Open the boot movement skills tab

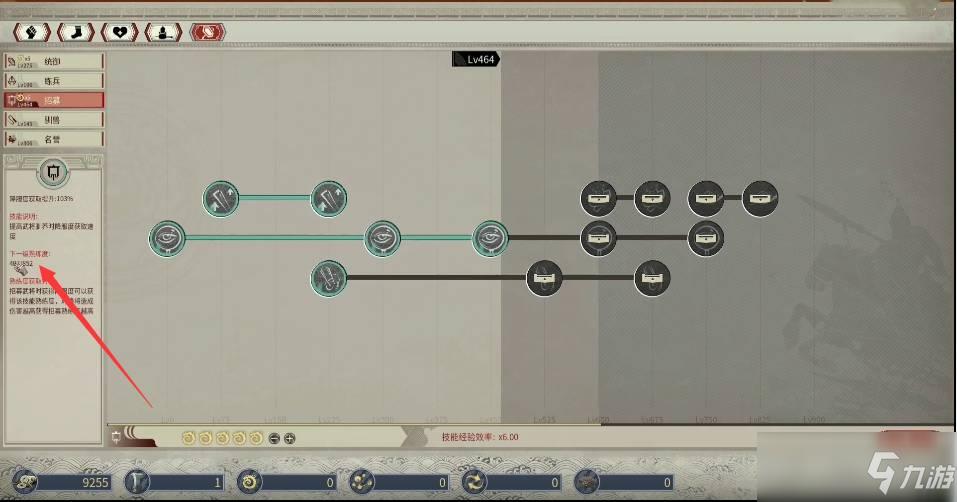point(76,32)
